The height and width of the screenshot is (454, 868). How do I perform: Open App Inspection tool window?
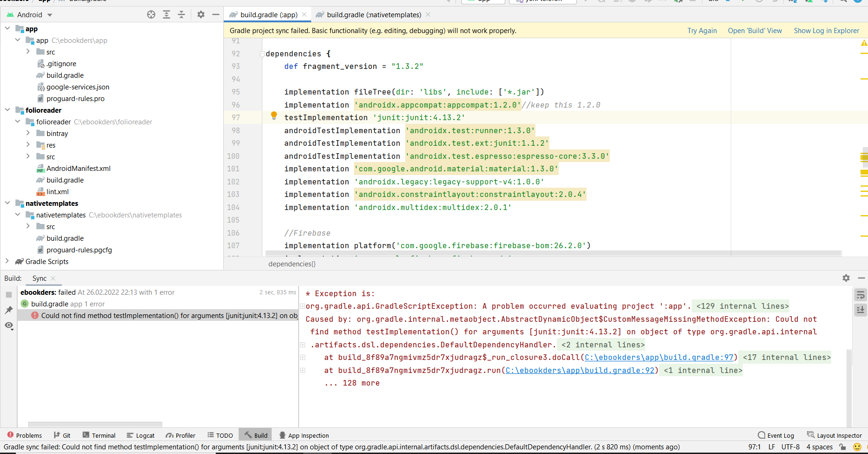coord(304,435)
